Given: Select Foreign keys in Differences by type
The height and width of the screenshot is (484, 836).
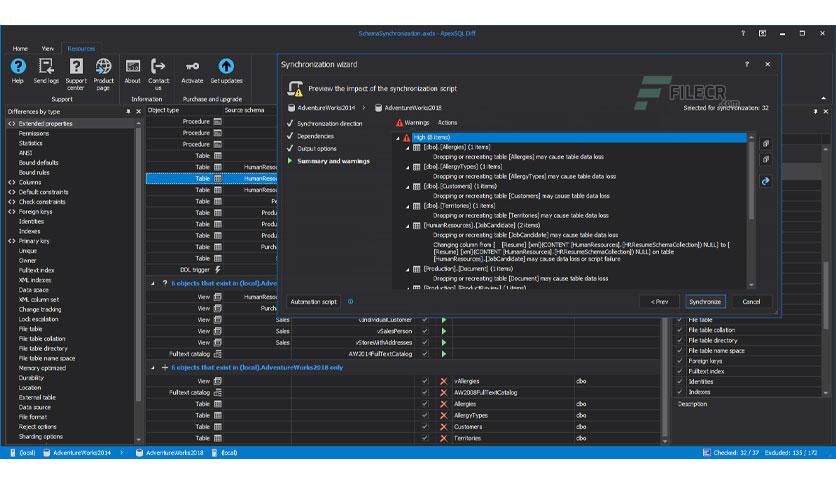Looking at the screenshot, I should click(35, 212).
